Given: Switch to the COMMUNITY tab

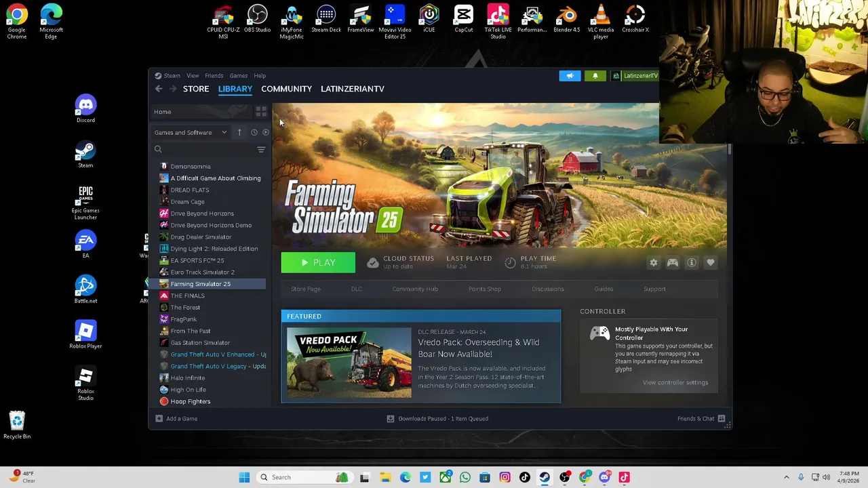Looking at the screenshot, I should pyautogui.click(x=286, y=89).
